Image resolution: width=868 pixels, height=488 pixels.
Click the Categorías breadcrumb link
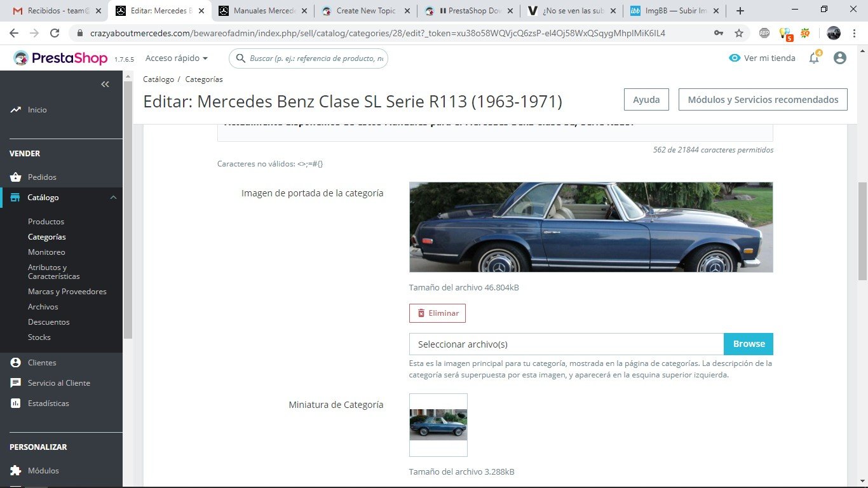point(204,79)
